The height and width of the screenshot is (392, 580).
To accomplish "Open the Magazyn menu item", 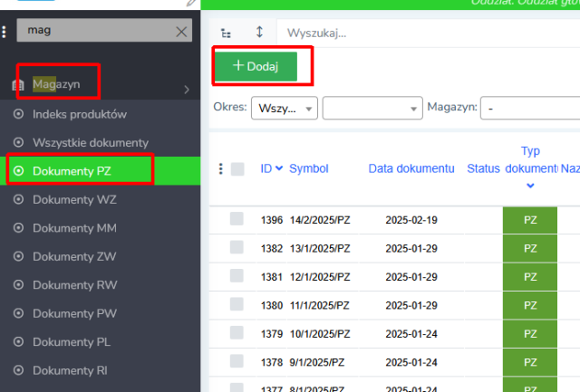I will click(56, 84).
